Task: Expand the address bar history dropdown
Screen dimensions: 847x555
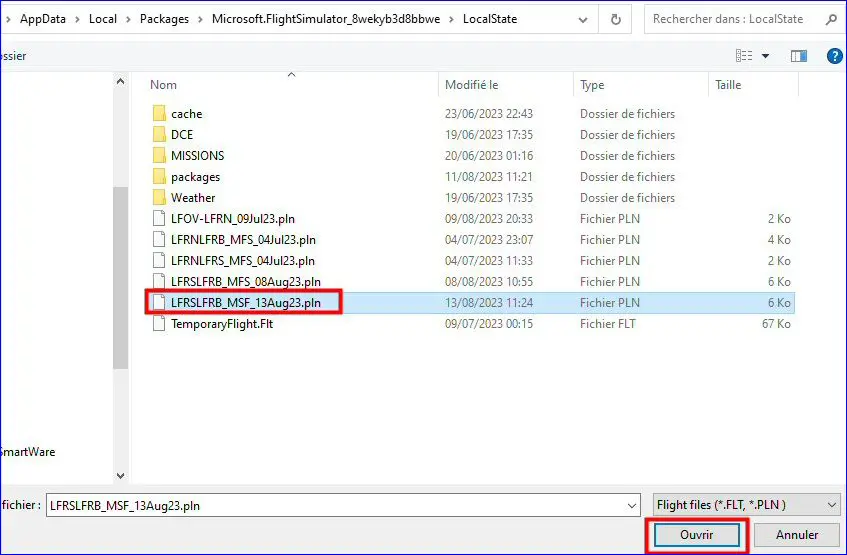Action: (583, 20)
